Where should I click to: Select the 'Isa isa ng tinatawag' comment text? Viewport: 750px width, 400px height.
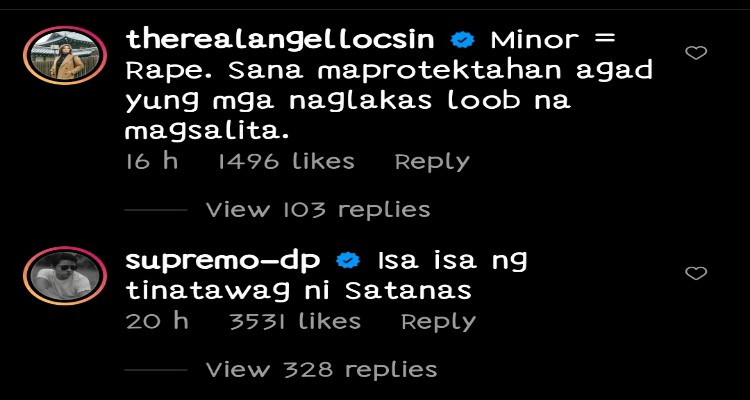326,276
